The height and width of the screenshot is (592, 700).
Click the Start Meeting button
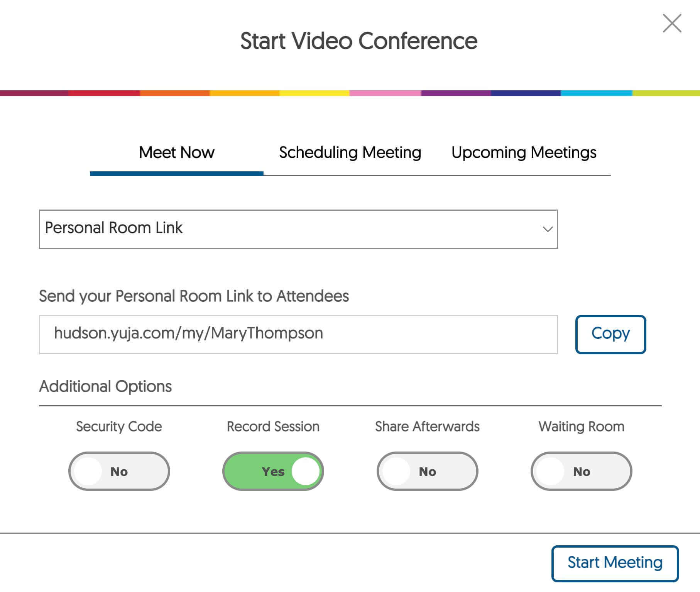pyautogui.click(x=615, y=563)
